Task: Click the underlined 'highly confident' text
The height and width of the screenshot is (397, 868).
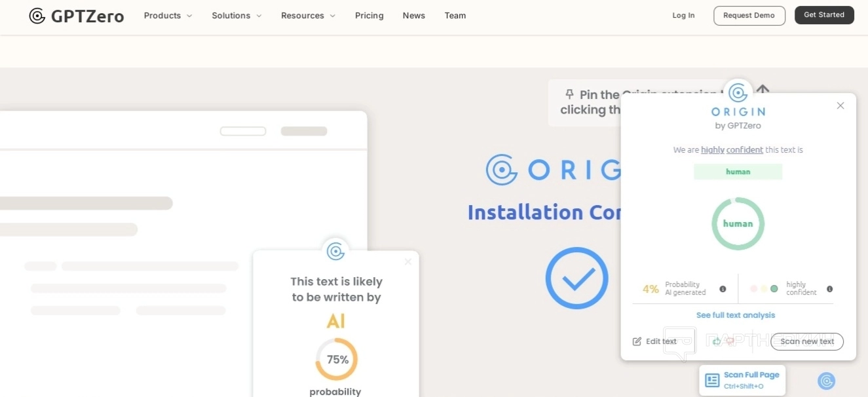Action: coord(732,150)
